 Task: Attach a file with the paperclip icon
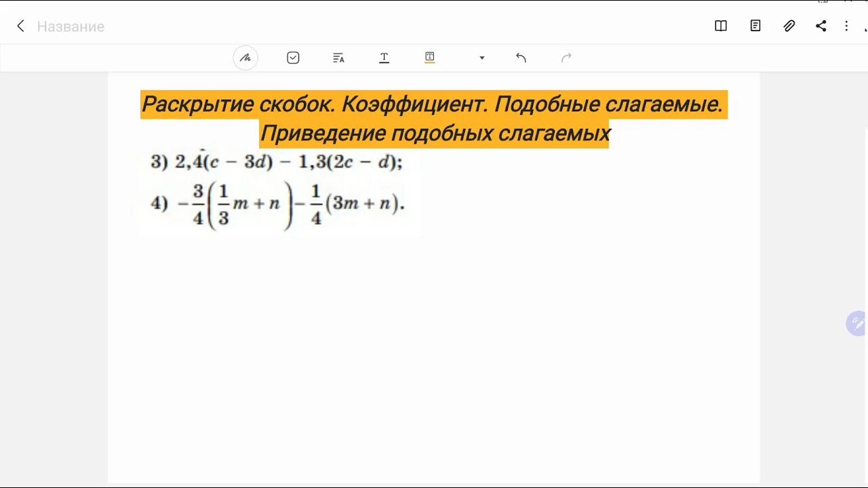789,26
